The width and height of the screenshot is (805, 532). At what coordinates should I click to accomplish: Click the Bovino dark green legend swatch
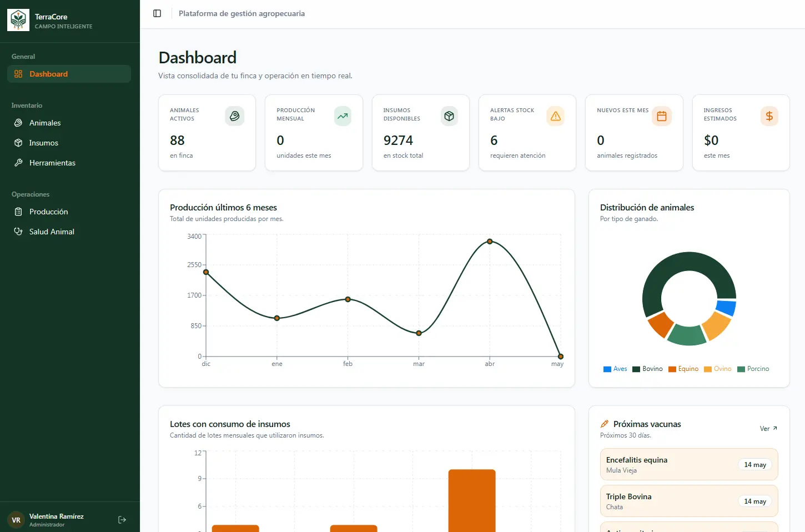tap(636, 369)
